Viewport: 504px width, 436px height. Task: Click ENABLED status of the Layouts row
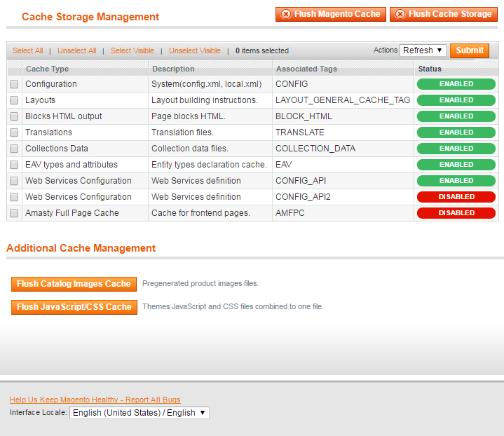click(456, 100)
